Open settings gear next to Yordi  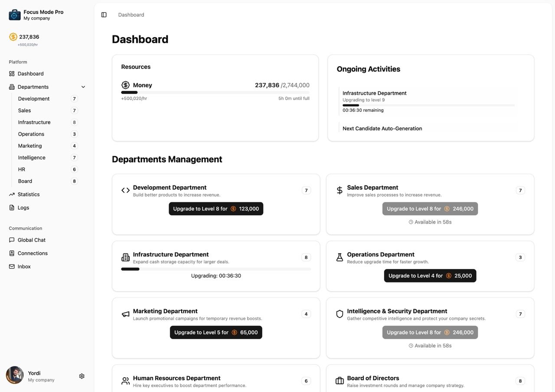click(82, 376)
